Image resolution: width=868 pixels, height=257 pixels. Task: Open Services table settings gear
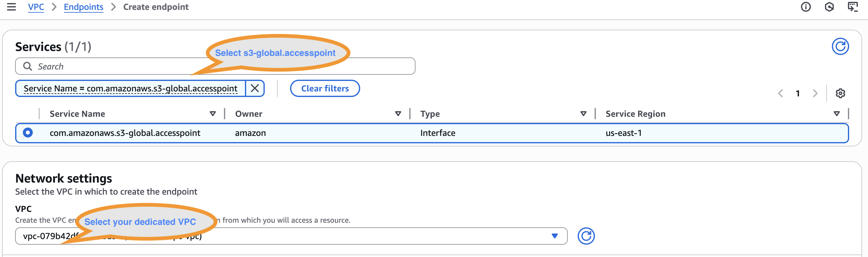click(x=840, y=93)
